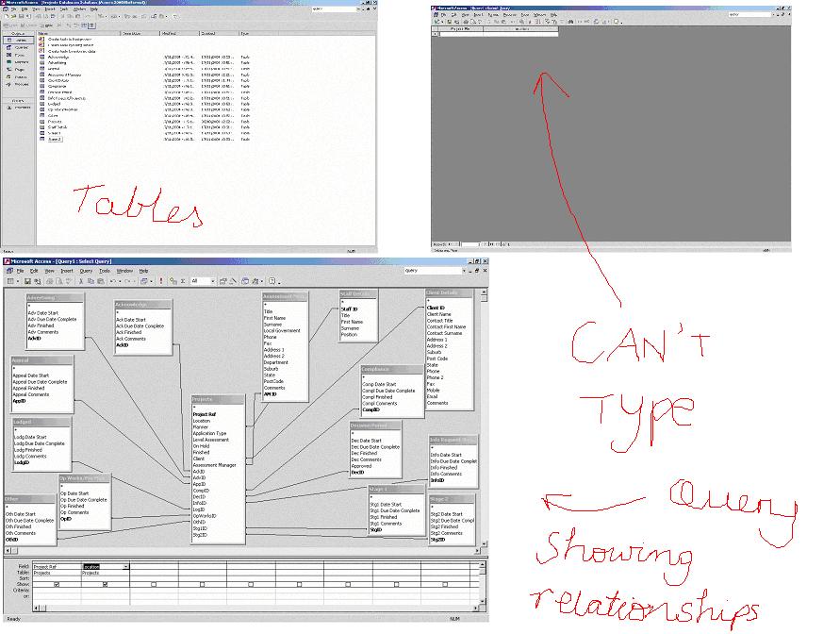
Task: Open the Top Values 'All' dropdown
Action: (212, 281)
